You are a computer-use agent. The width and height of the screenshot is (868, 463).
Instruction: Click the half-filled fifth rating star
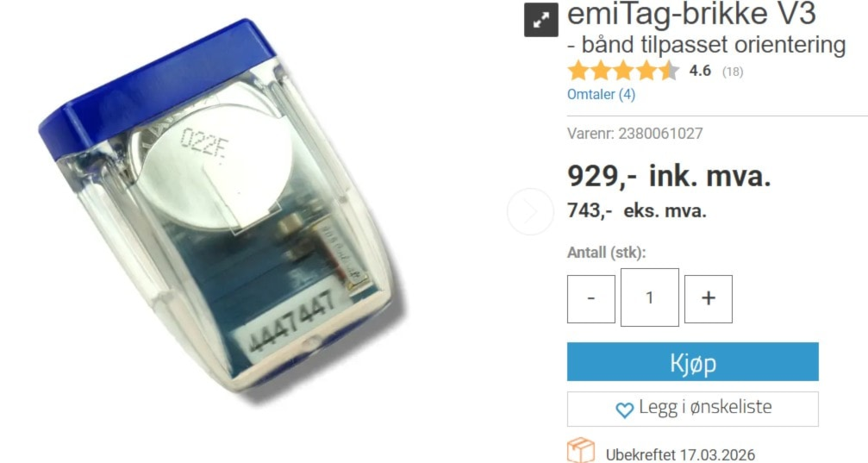pyautogui.click(x=669, y=71)
